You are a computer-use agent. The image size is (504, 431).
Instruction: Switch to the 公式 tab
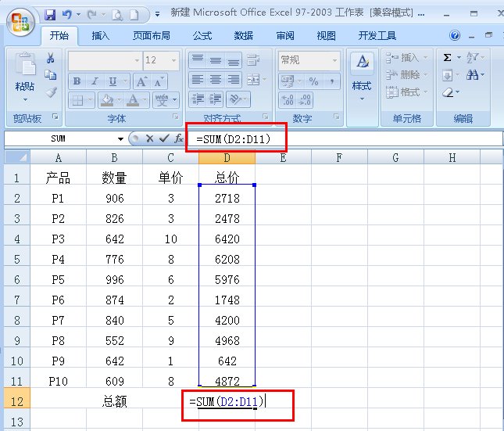point(202,36)
